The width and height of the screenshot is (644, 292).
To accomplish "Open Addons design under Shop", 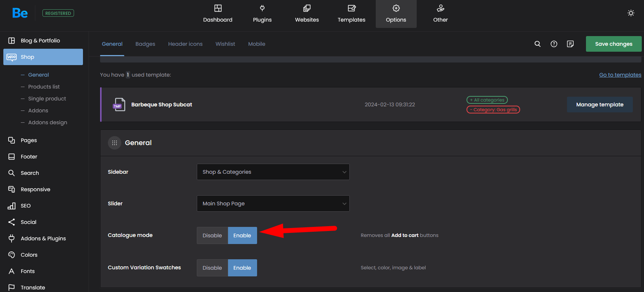I will [48, 122].
